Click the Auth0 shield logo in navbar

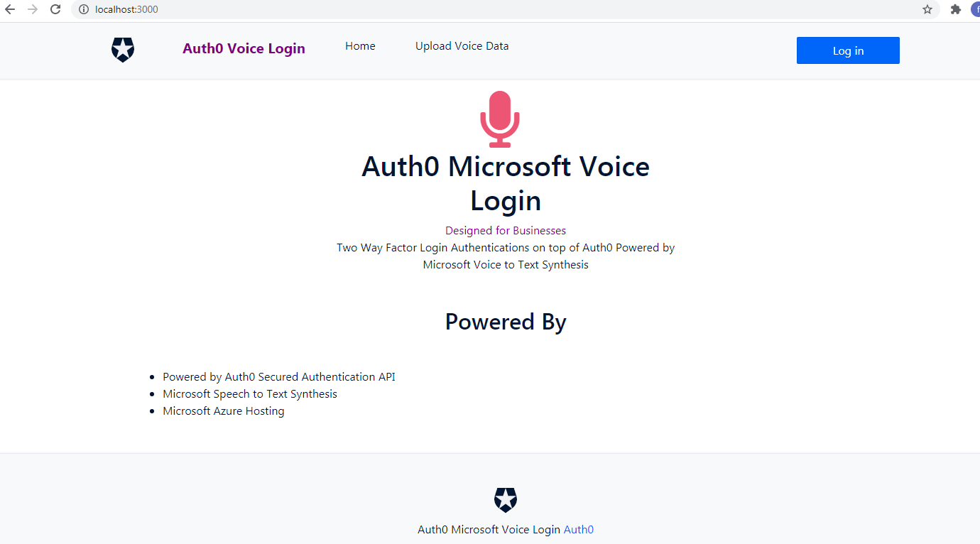(x=123, y=50)
